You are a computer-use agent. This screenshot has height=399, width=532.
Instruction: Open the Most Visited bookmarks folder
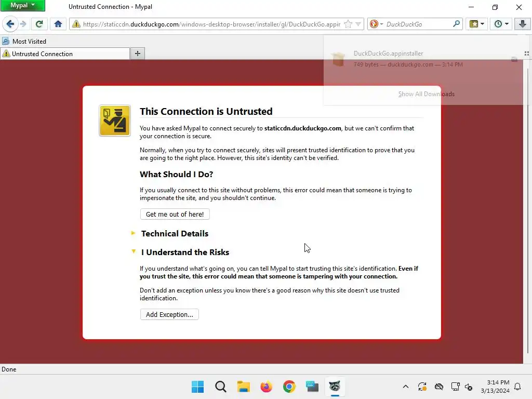(24, 42)
